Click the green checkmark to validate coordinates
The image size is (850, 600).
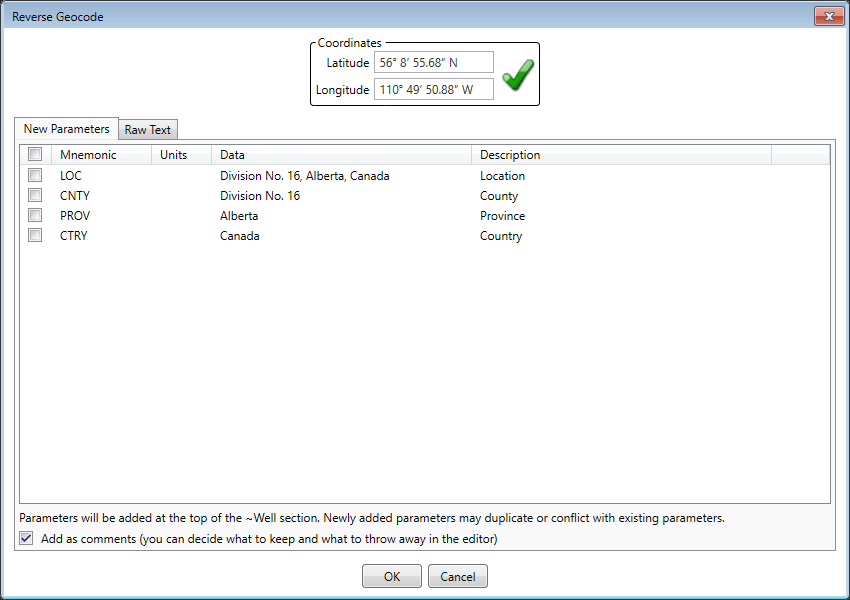(517, 75)
